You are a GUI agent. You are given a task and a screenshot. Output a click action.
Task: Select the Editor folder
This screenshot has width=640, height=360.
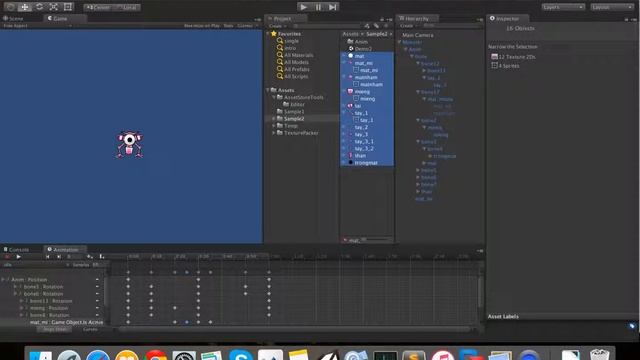pos(293,104)
